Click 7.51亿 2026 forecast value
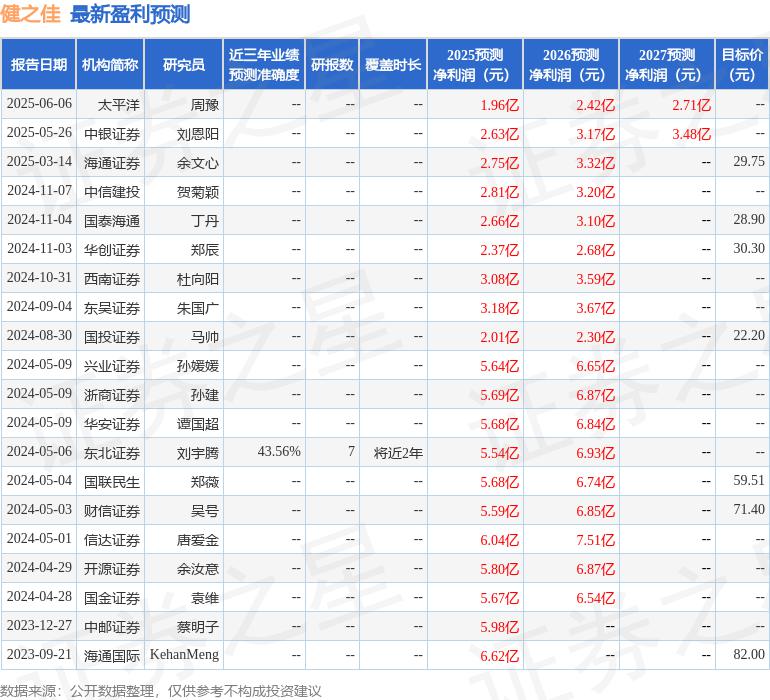This screenshot has width=770, height=700. click(595, 539)
